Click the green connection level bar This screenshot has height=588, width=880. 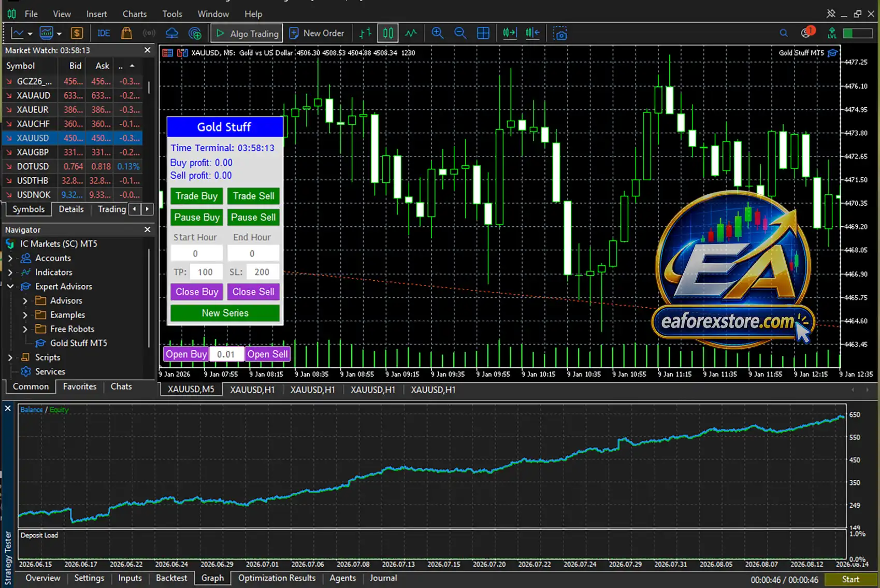(858, 33)
